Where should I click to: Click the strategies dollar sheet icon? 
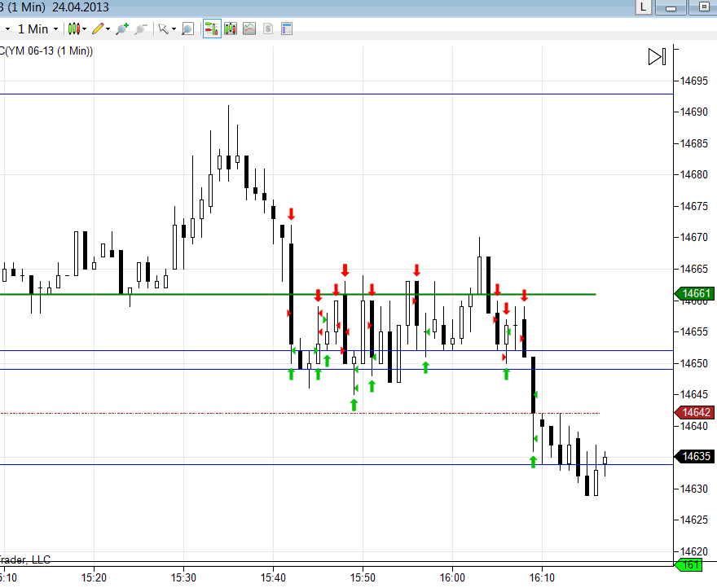click(268, 29)
